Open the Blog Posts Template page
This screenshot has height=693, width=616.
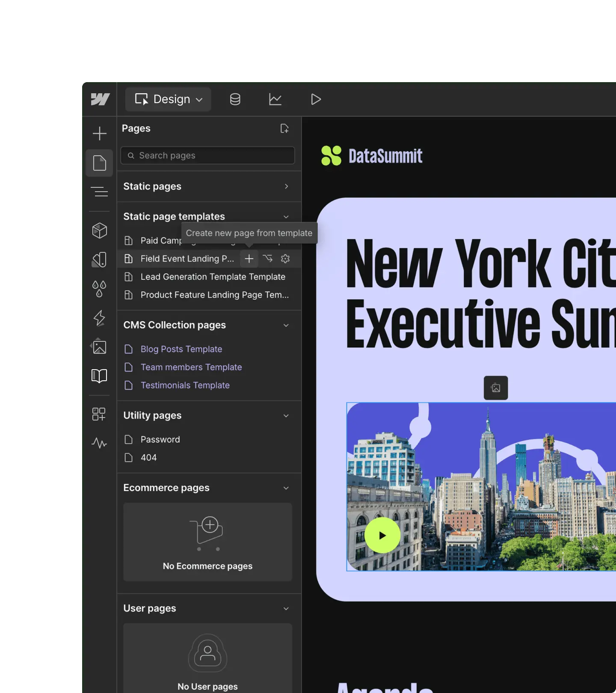click(181, 349)
